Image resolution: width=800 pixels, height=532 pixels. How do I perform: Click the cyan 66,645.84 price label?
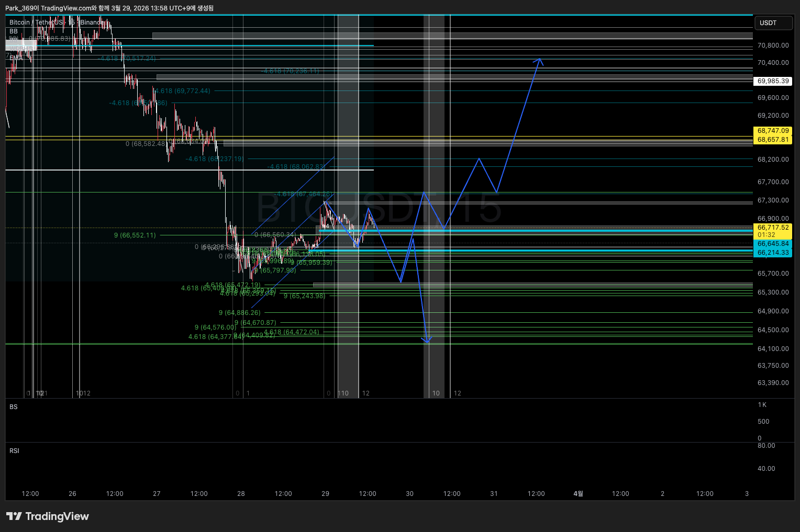click(773, 244)
